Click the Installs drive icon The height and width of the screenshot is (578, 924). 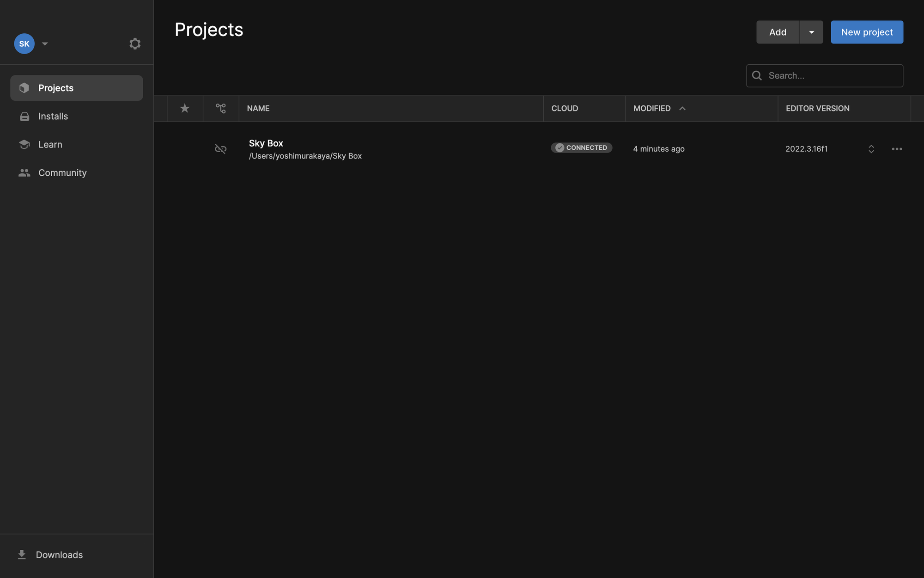(x=24, y=117)
